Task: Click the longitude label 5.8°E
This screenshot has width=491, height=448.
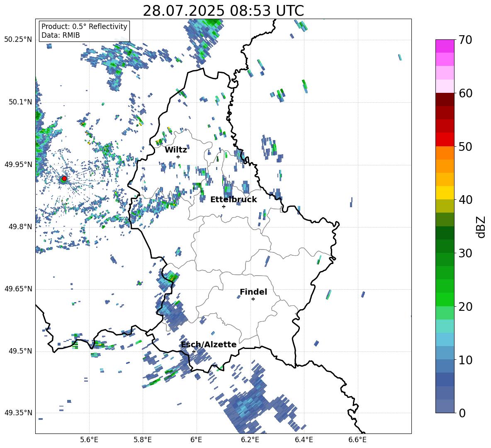Action: pyautogui.click(x=143, y=440)
